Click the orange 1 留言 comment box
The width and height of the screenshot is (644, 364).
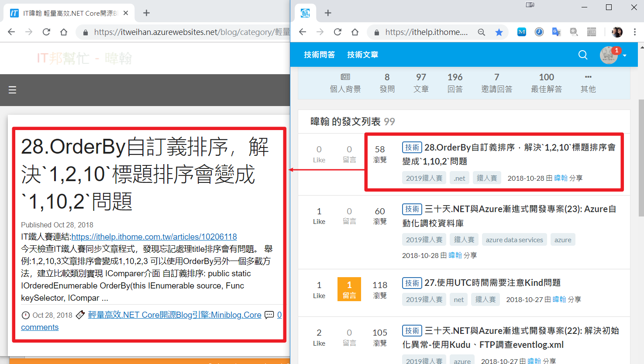pos(349,289)
